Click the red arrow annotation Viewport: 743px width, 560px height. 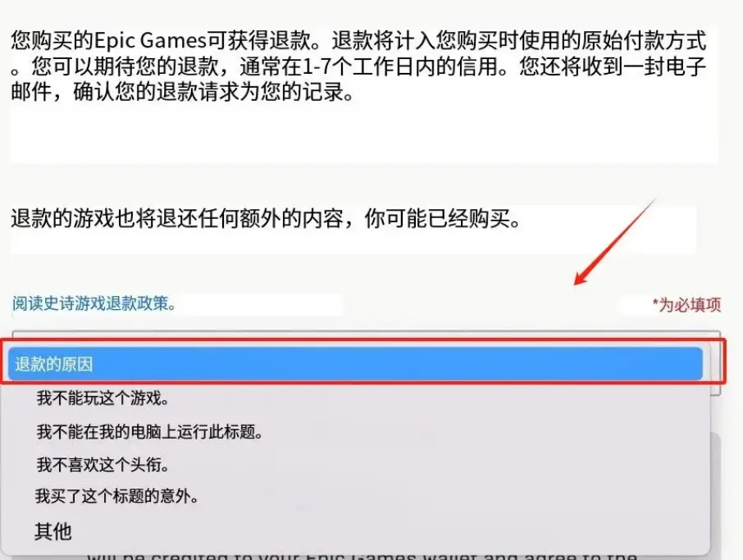(616, 242)
